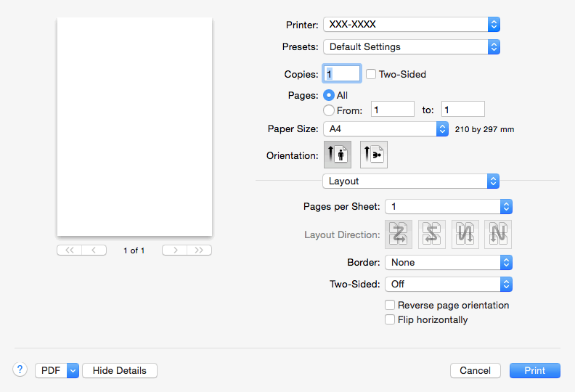Go to next page in preview
The image size is (575, 392).
[x=174, y=250]
